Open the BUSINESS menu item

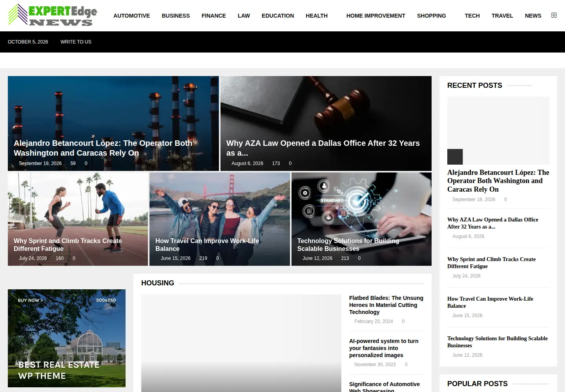pyautogui.click(x=176, y=16)
